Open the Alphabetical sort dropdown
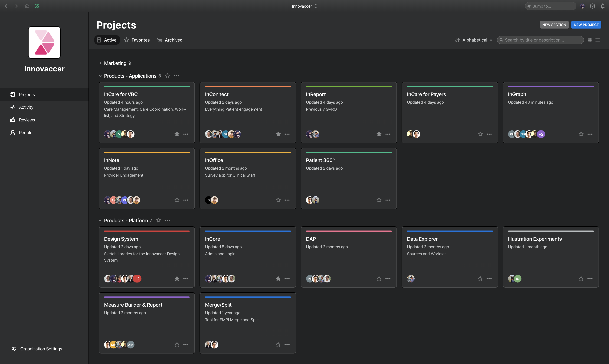The image size is (609, 364). click(x=474, y=40)
